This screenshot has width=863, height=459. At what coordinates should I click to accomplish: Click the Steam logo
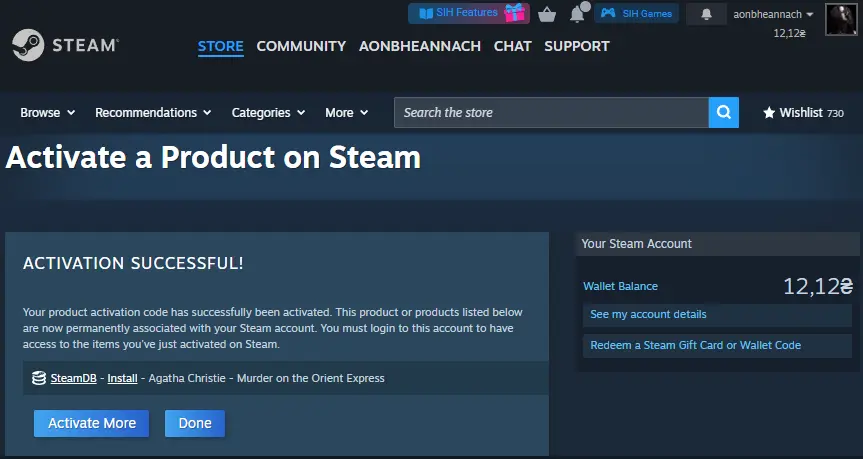coord(65,45)
